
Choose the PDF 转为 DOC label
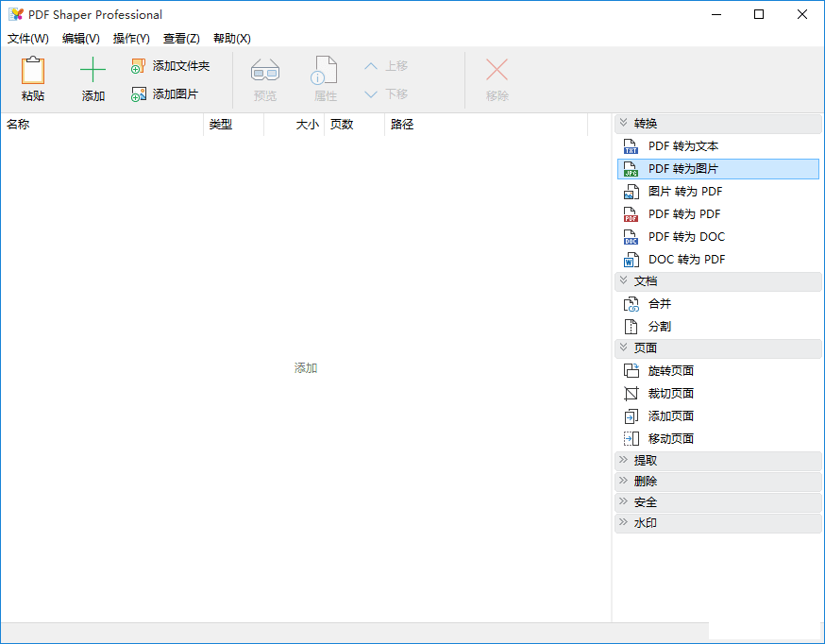[686, 237]
